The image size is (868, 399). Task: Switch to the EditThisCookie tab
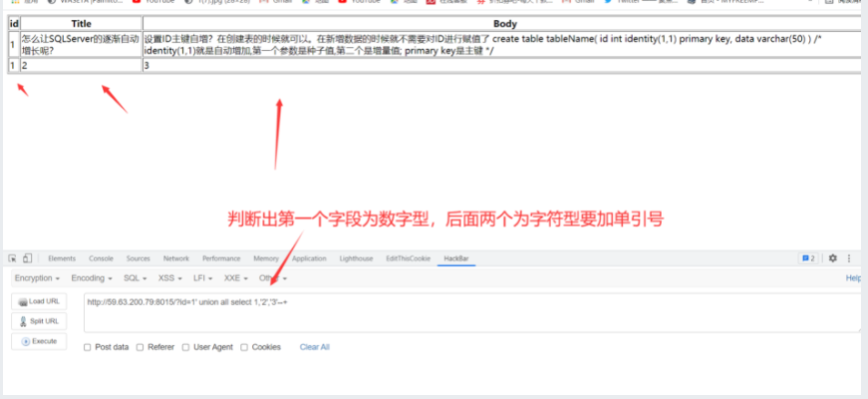[x=408, y=258]
